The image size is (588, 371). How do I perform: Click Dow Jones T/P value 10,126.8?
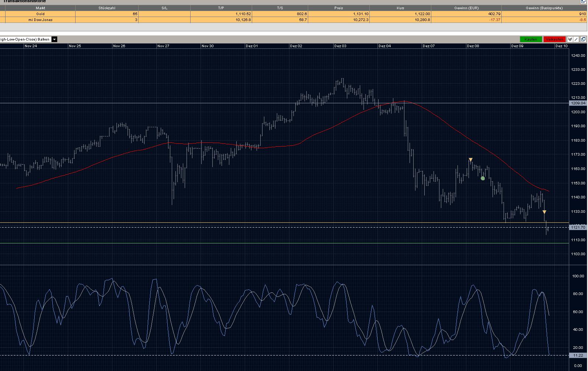pyautogui.click(x=243, y=20)
